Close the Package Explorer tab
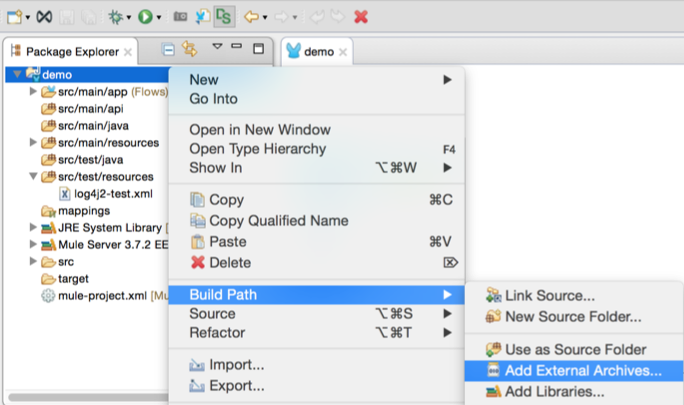The height and width of the screenshot is (405, 684). tap(128, 51)
